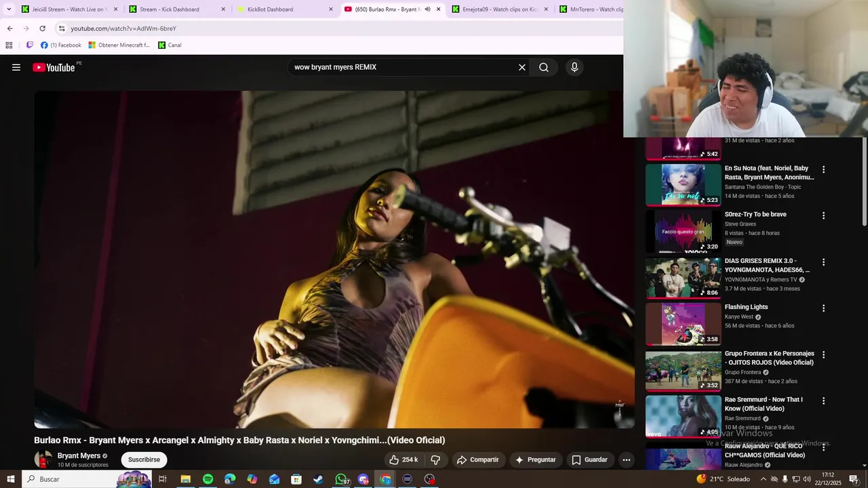Start voice search with the microphone icon
Screen dimensions: 868x488
pos(574,67)
